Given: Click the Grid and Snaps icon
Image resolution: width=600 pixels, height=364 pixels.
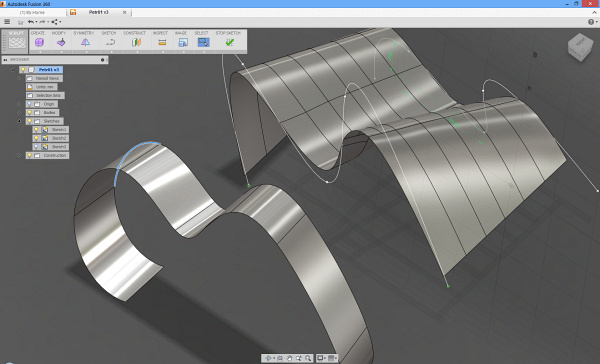Looking at the screenshot, I should click(331, 358).
